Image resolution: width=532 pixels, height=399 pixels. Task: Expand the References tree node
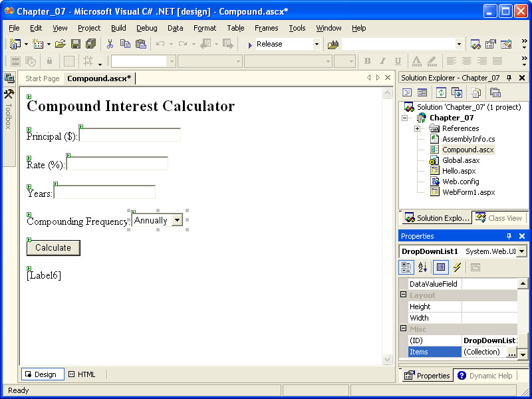417,128
